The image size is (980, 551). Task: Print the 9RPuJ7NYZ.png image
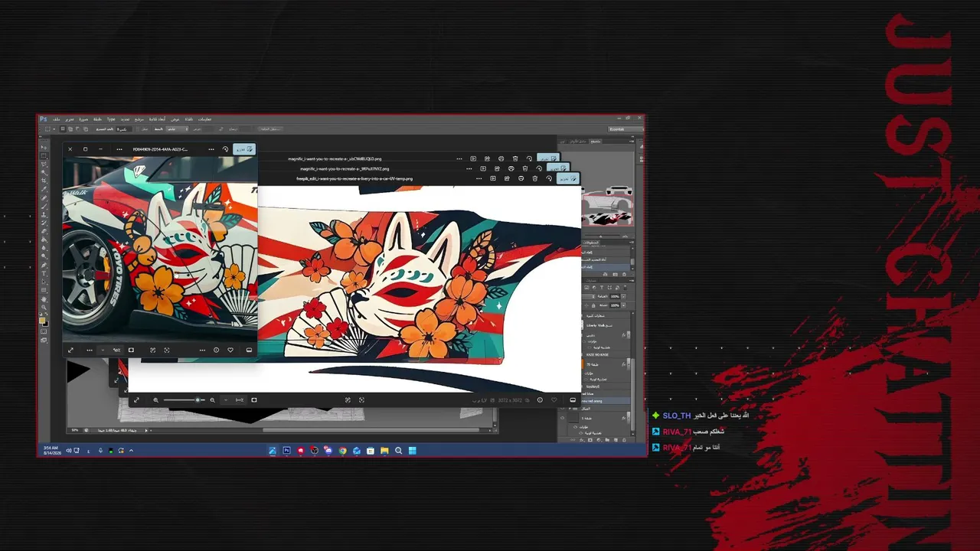click(x=511, y=168)
